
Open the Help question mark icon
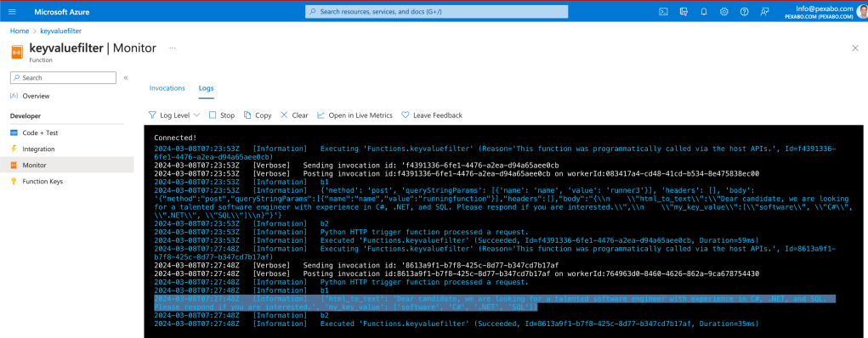[744, 12]
